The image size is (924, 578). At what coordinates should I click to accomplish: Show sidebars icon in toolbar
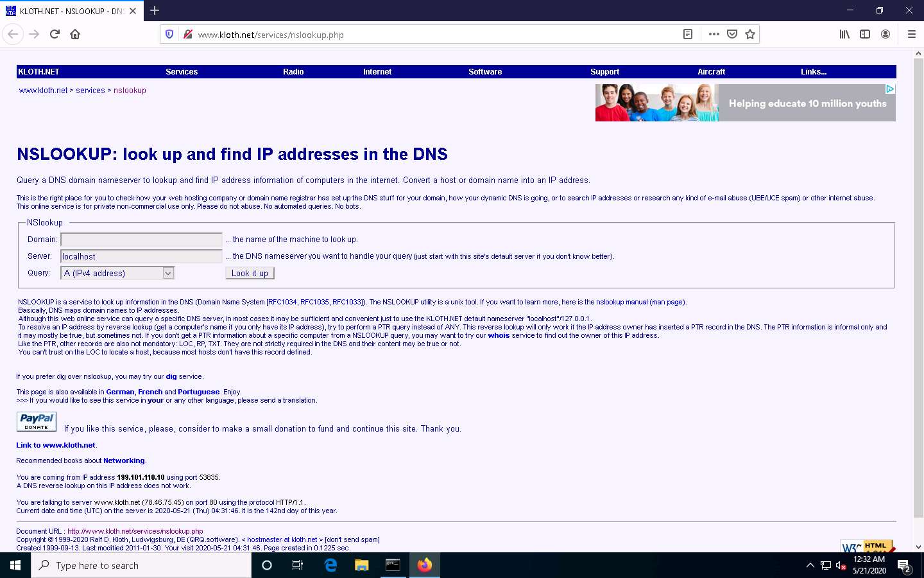click(x=865, y=34)
